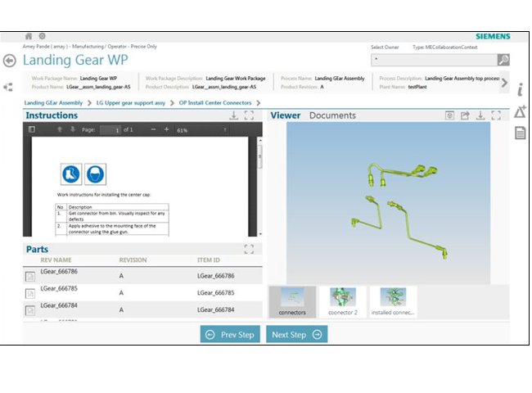The width and height of the screenshot is (532, 393).
Task: Sort by ITEM ID column header
Action: (x=209, y=260)
